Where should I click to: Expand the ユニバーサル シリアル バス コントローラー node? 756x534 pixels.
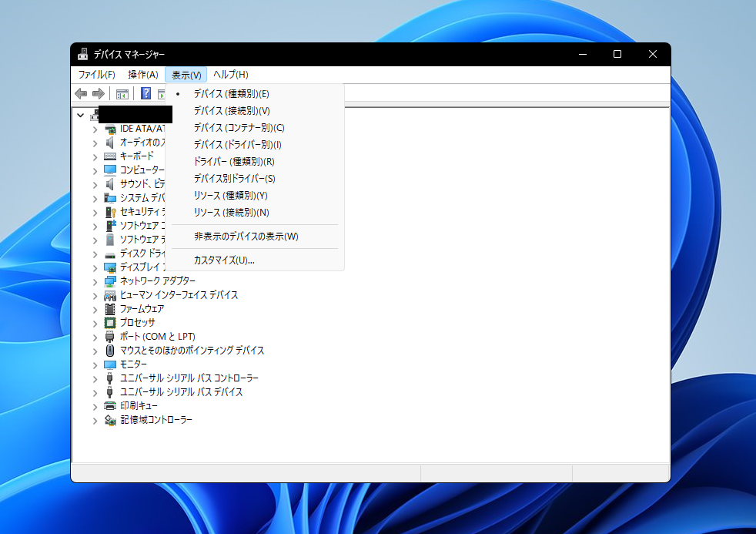(95, 379)
